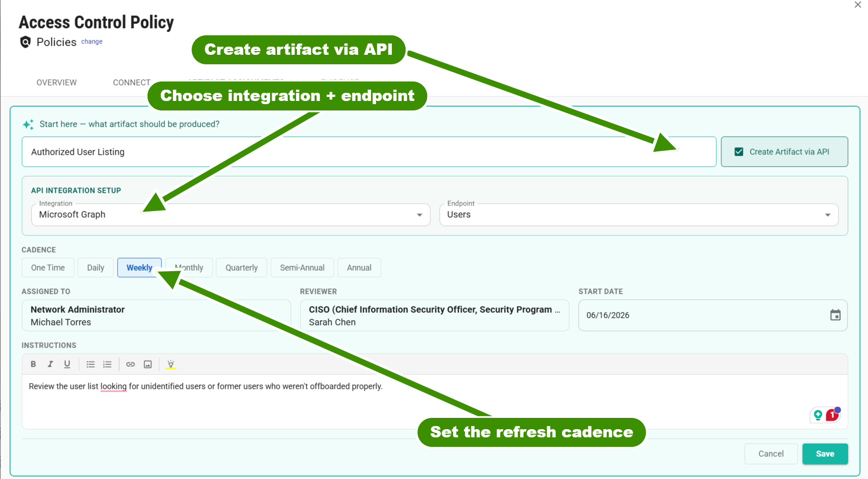The height and width of the screenshot is (479, 868).
Task: Select the Daily cadence
Action: (95, 268)
